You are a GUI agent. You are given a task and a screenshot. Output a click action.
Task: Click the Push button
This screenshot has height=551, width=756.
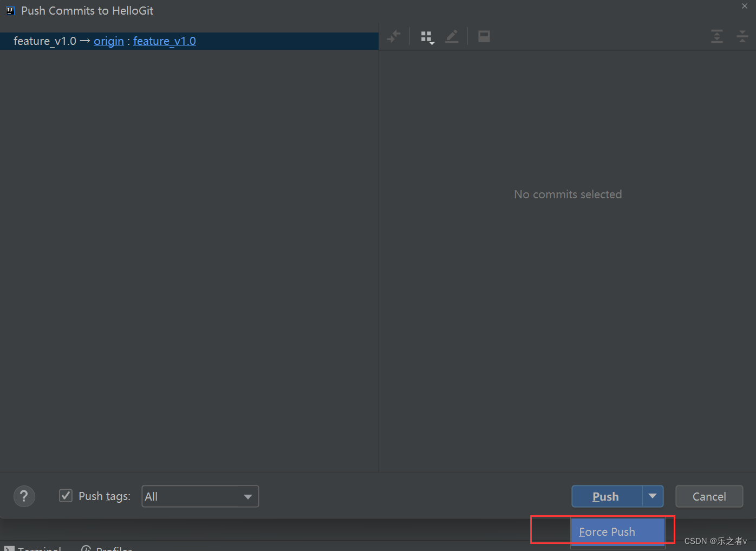point(607,496)
